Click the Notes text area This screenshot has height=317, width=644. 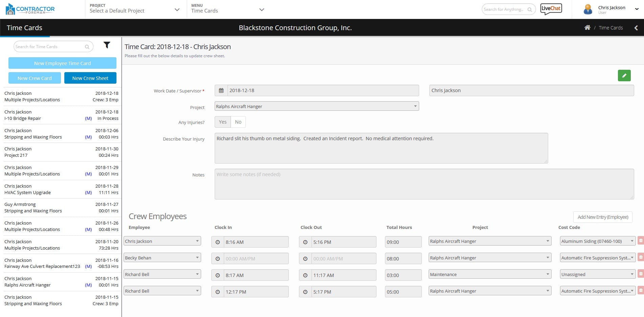tap(424, 184)
